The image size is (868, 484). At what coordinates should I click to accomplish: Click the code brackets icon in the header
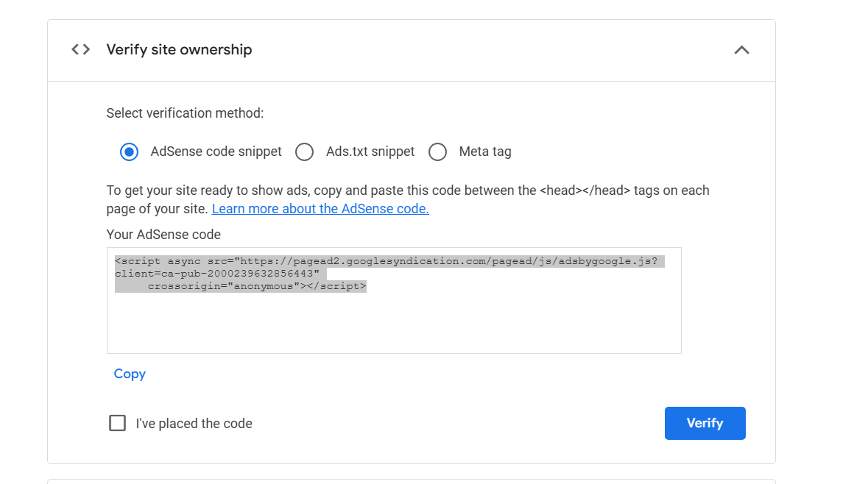pyautogui.click(x=81, y=49)
